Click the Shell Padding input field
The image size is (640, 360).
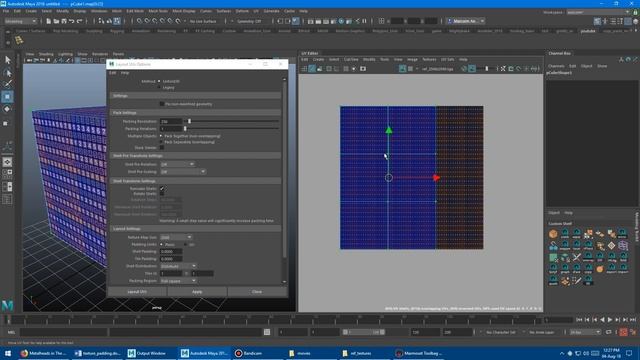(x=171, y=251)
